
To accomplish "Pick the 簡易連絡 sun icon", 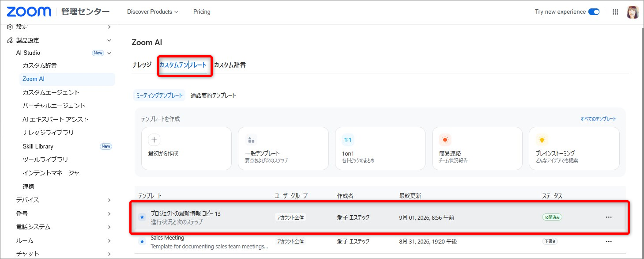I will [445, 140].
